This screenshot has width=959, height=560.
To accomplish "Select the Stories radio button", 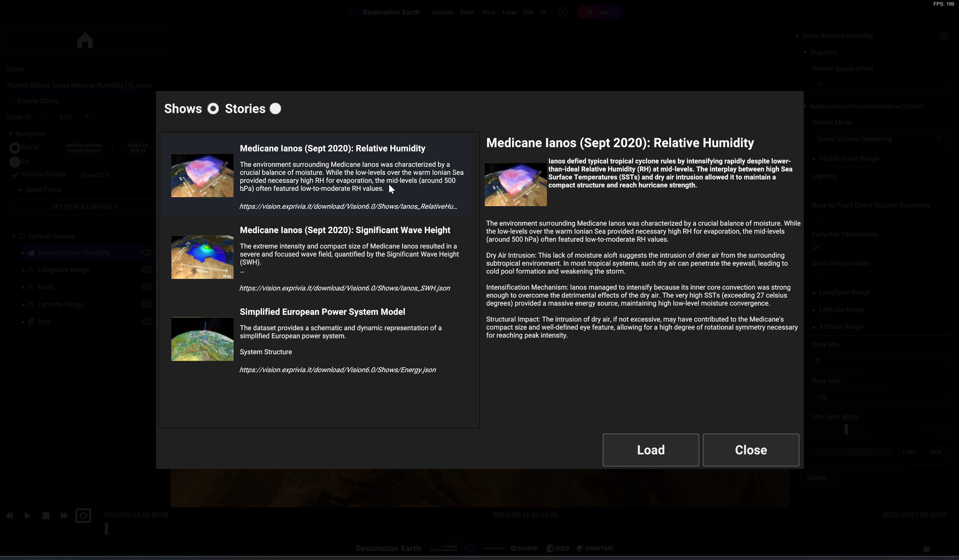I will point(275,109).
